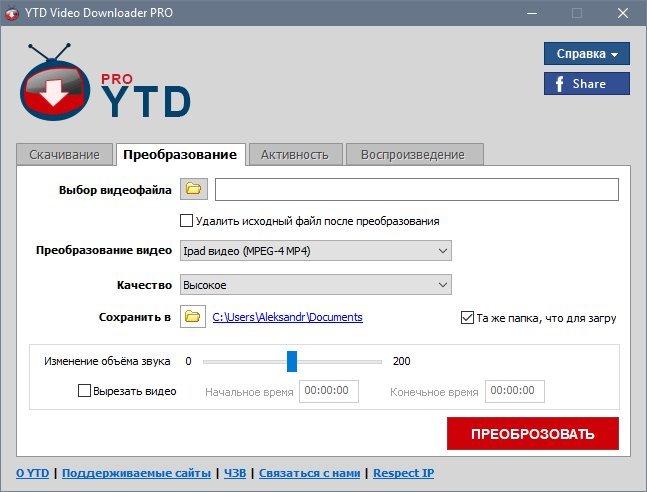Minimize the YTD Video Downloader window
Image resolution: width=647 pixels, height=492 pixels.
532,13
